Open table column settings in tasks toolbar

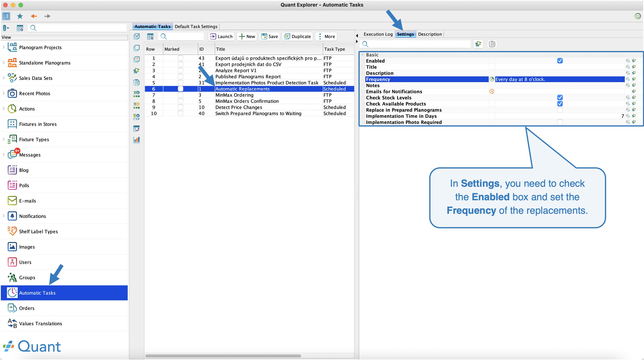click(x=150, y=36)
